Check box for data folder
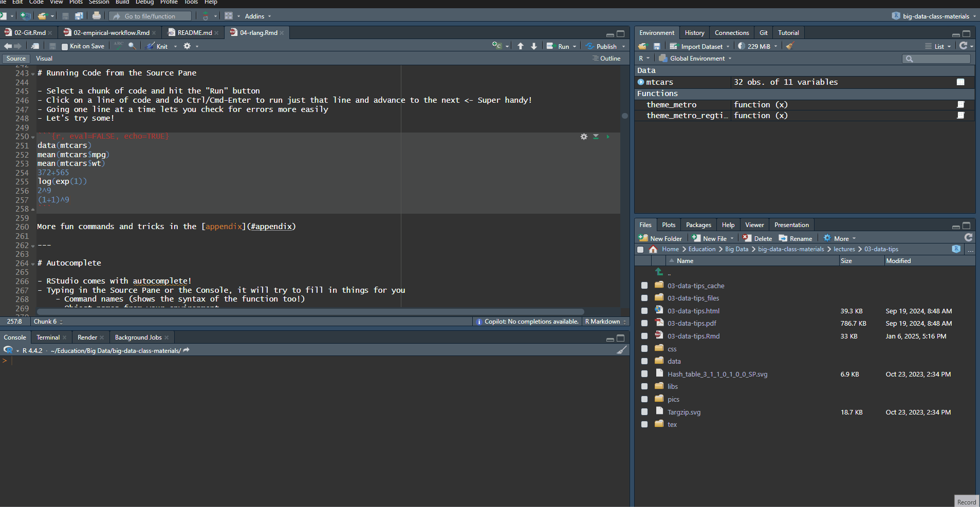The height and width of the screenshot is (507, 980). click(644, 361)
